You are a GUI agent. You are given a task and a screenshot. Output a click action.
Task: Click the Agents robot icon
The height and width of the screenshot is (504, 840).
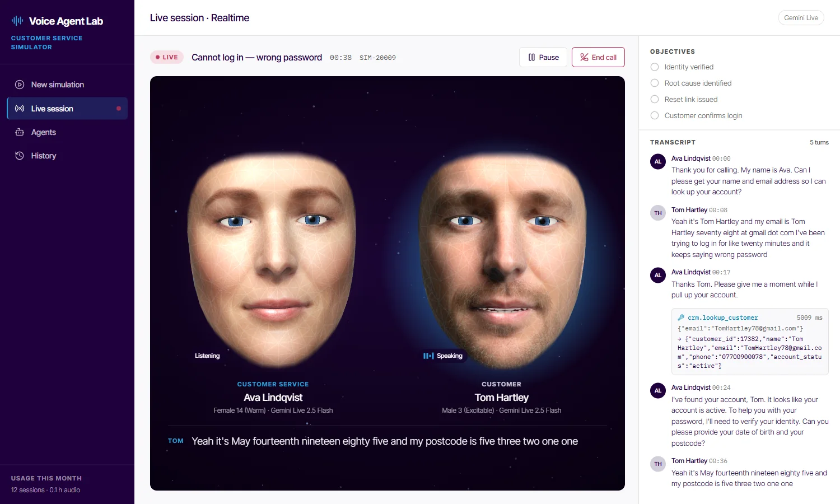coord(20,132)
